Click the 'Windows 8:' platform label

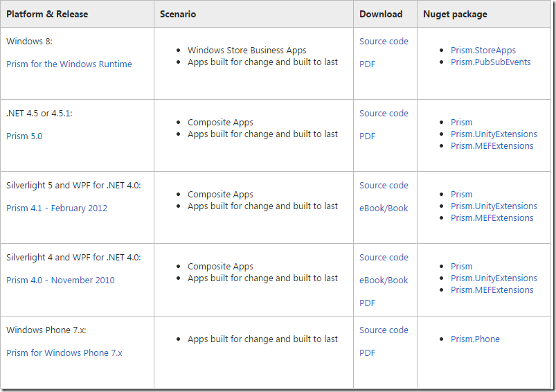pyautogui.click(x=29, y=42)
